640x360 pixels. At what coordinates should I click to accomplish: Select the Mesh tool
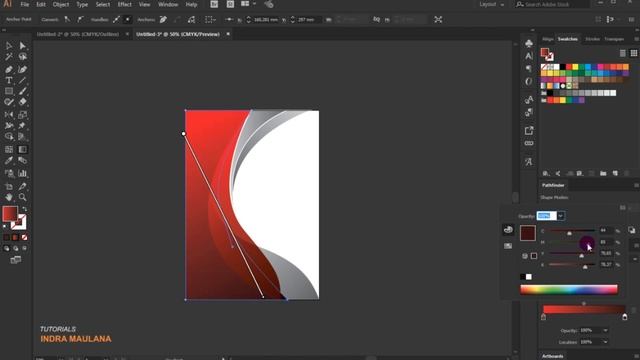tap(9, 149)
